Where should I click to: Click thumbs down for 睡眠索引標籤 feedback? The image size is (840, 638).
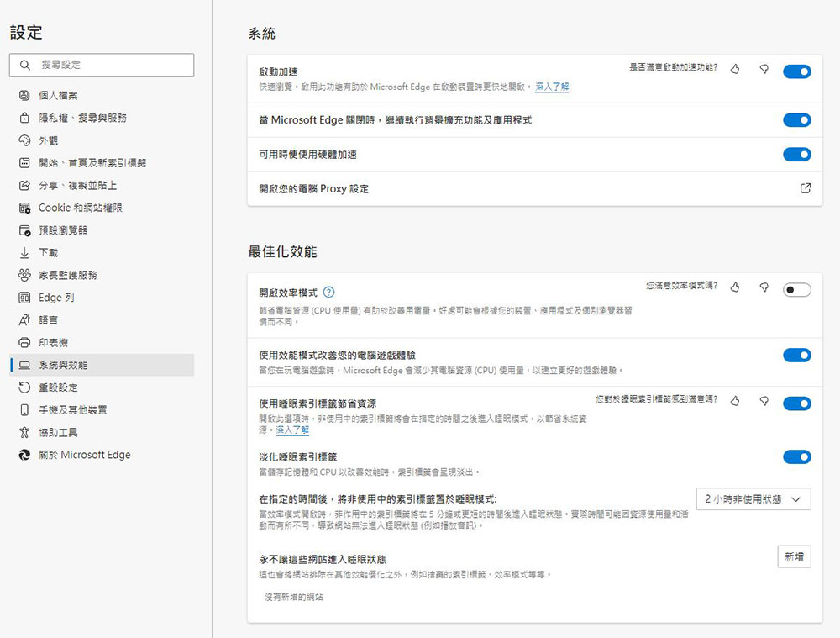click(764, 402)
